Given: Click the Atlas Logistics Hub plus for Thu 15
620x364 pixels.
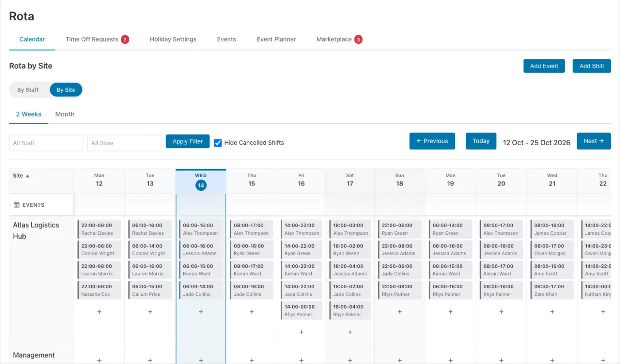Looking at the screenshot, I should pyautogui.click(x=252, y=312).
